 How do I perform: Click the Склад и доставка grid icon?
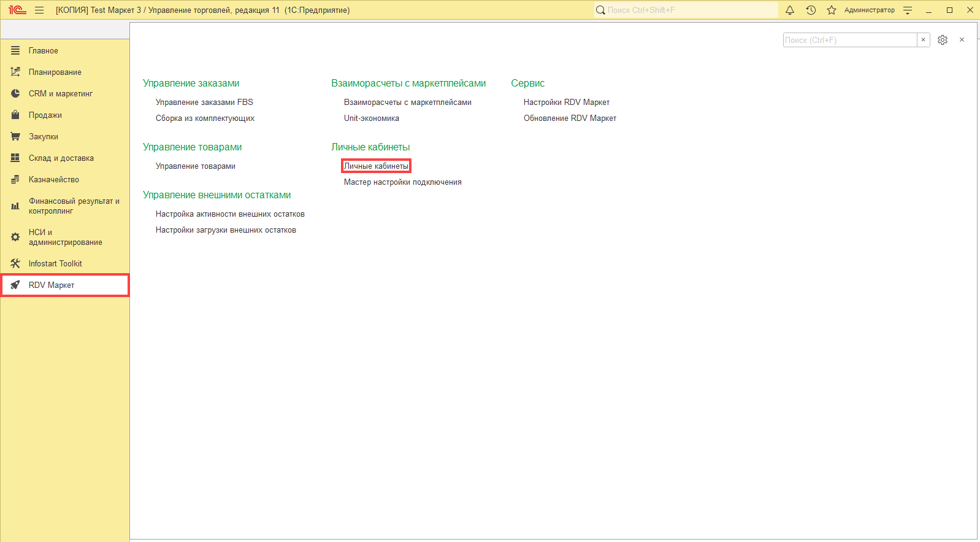[15, 158]
